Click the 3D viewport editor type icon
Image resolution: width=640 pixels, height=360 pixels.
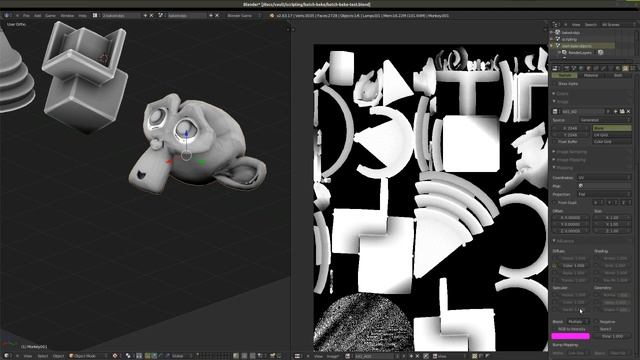pyautogui.click(x=7, y=356)
